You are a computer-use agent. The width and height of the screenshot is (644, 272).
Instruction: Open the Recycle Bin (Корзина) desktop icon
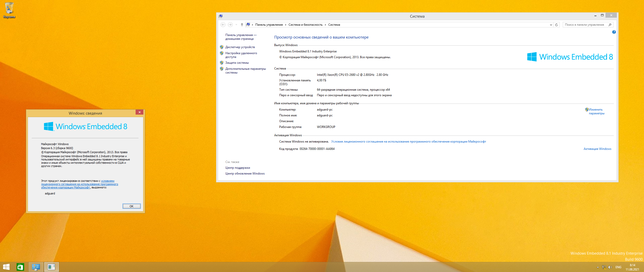(x=9, y=10)
